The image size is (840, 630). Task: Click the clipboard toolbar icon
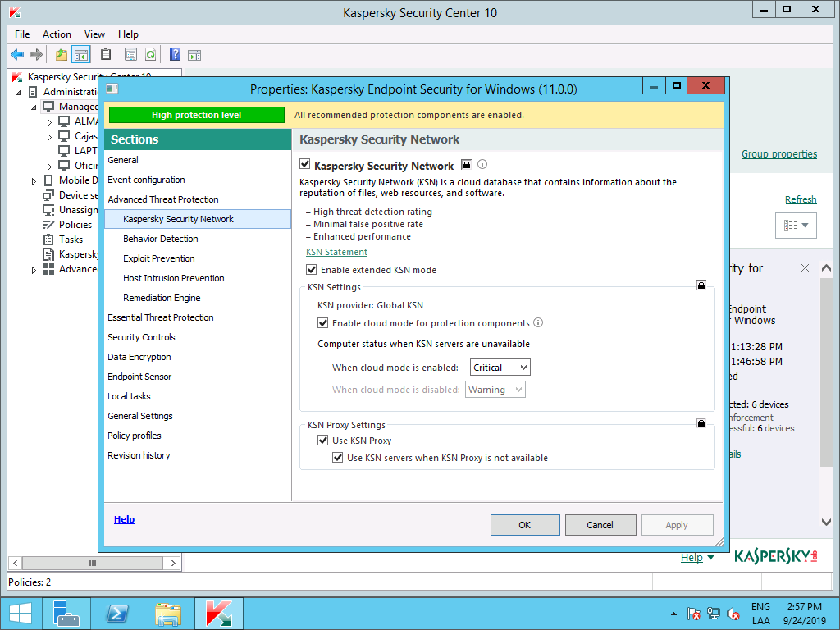[106, 54]
